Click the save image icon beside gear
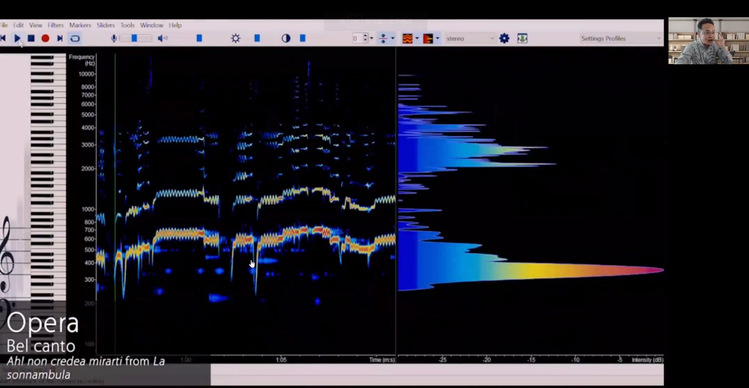This screenshot has width=749, height=388. [x=523, y=38]
